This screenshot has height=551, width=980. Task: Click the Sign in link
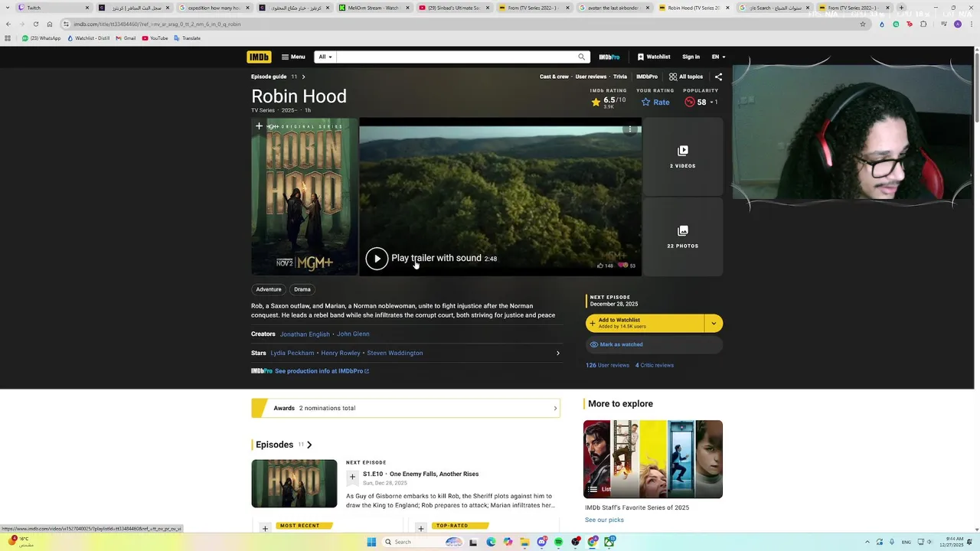[x=691, y=57]
